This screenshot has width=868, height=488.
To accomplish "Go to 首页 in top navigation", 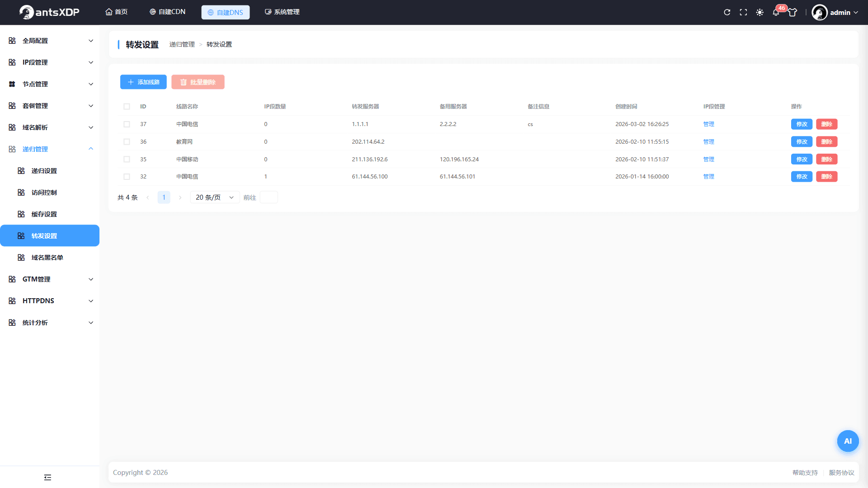I will 116,12.
